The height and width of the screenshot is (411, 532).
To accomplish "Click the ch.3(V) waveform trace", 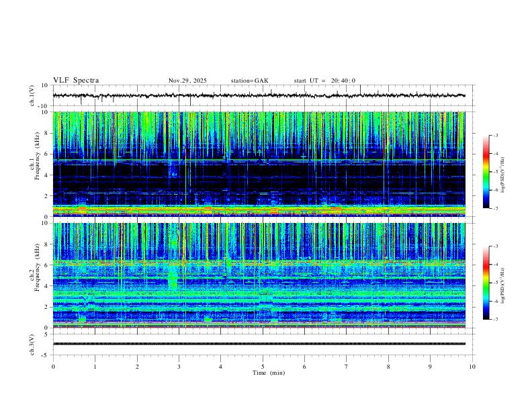I will click(259, 344).
